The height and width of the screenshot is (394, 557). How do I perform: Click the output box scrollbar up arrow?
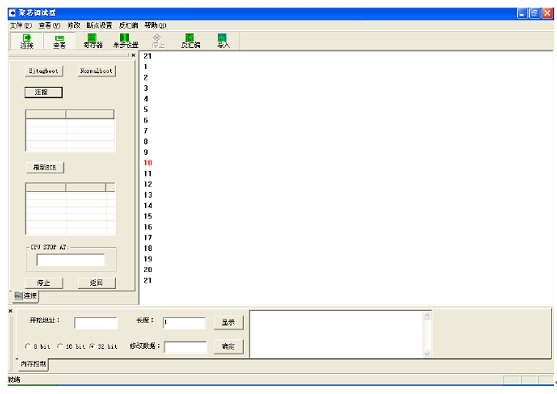pos(427,316)
